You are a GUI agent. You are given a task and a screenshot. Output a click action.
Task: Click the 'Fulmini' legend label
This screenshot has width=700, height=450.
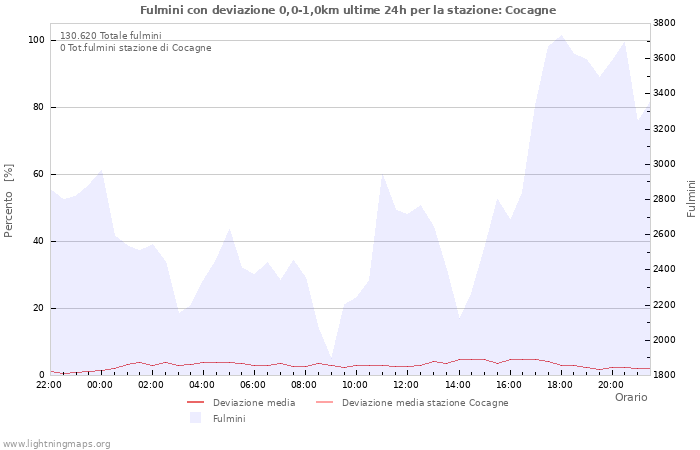229,419
